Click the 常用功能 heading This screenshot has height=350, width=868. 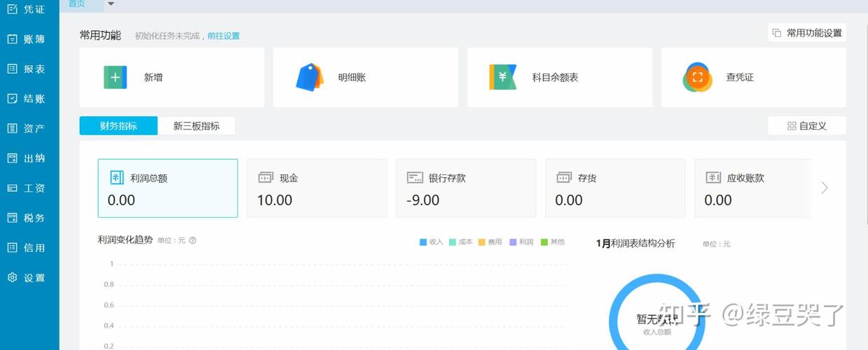click(100, 35)
